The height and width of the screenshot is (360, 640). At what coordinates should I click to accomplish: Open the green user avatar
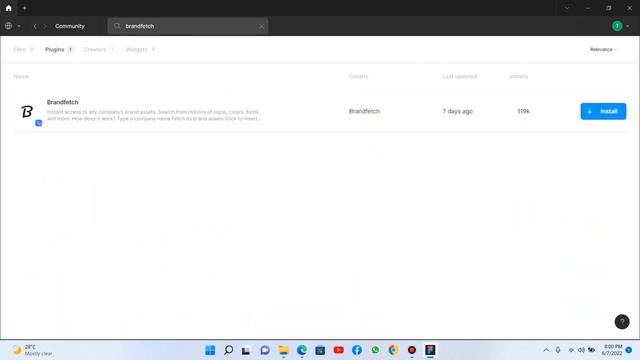[x=617, y=26]
